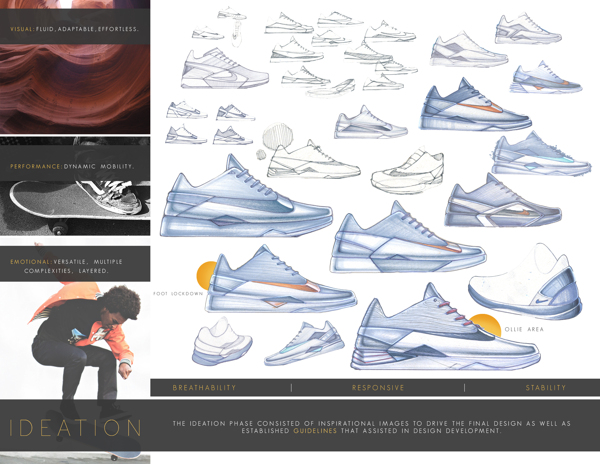Select the dark blue shoe with orange swoosh
The height and width of the screenshot is (464, 600).
coord(476,106)
